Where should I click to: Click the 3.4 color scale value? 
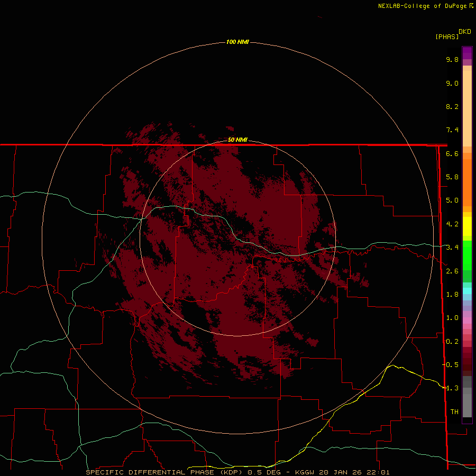click(452, 248)
